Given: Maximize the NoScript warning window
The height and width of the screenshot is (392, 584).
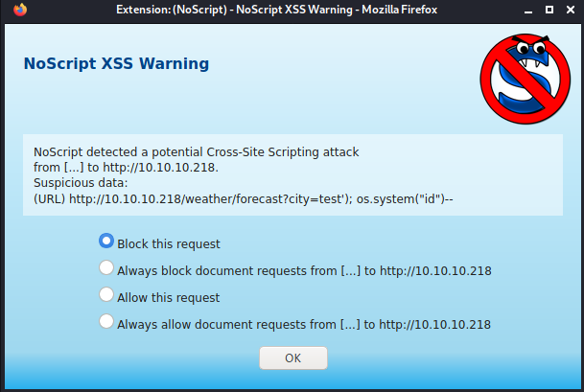Looking at the screenshot, I should pyautogui.click(x=549, y=10).
